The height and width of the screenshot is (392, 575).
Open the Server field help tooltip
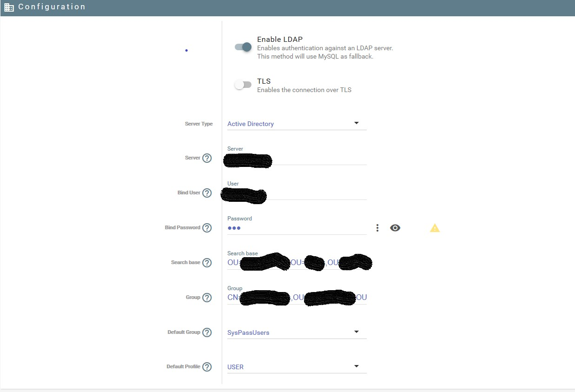pos(207,158)
